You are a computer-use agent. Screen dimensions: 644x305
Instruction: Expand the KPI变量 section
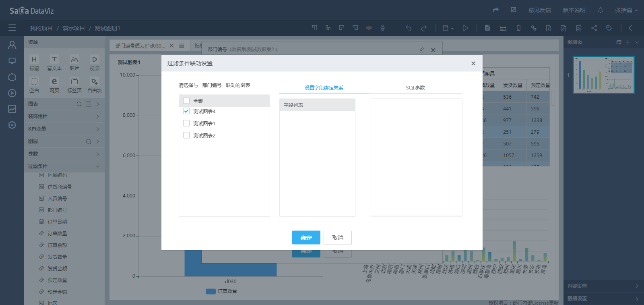(x=64, y=129)
